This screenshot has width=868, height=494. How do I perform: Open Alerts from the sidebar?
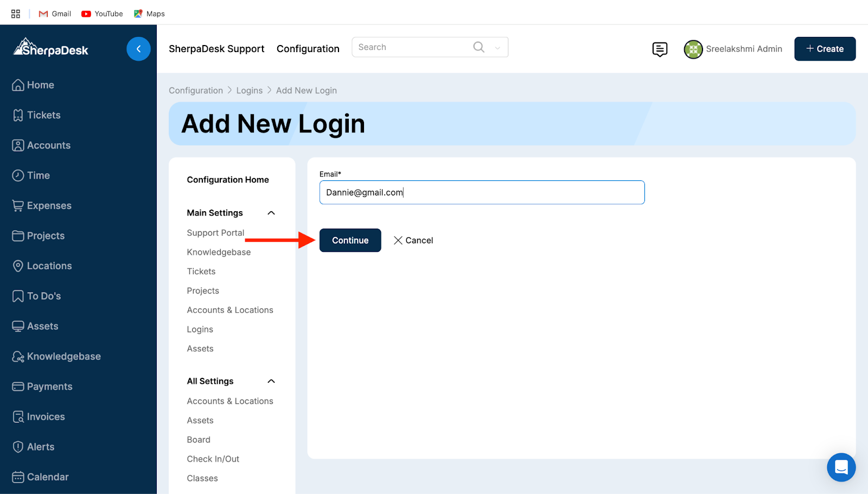coord(41,447)
